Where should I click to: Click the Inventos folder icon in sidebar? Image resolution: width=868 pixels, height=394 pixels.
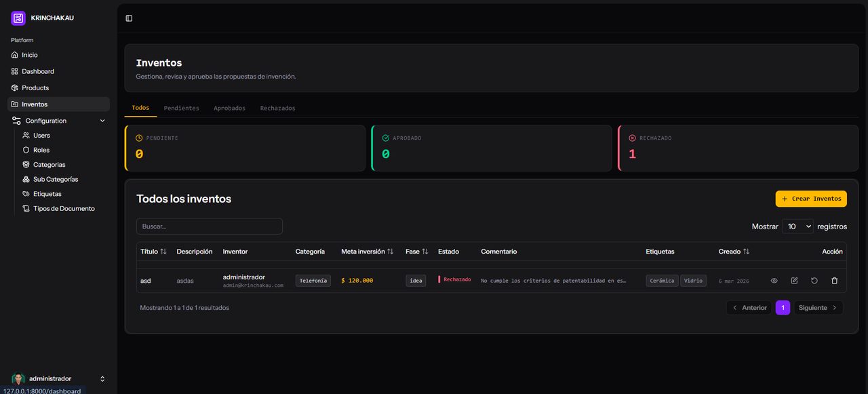pos(15,104)
